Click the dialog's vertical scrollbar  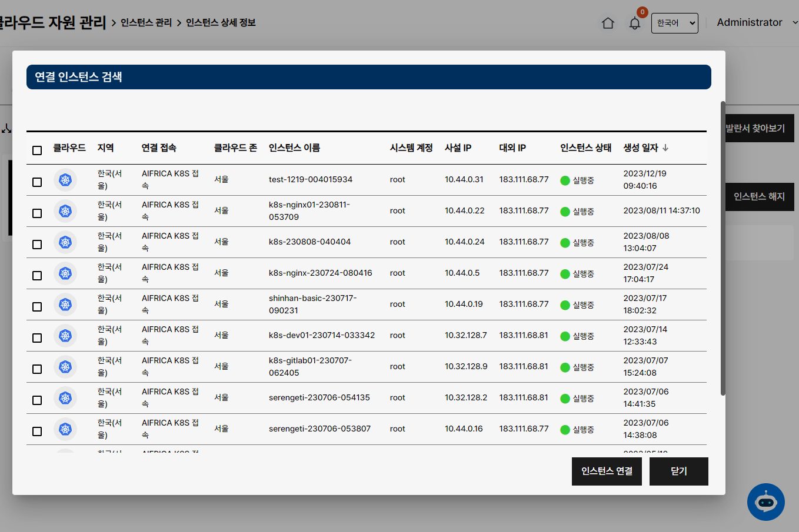[x=723, y=248]
